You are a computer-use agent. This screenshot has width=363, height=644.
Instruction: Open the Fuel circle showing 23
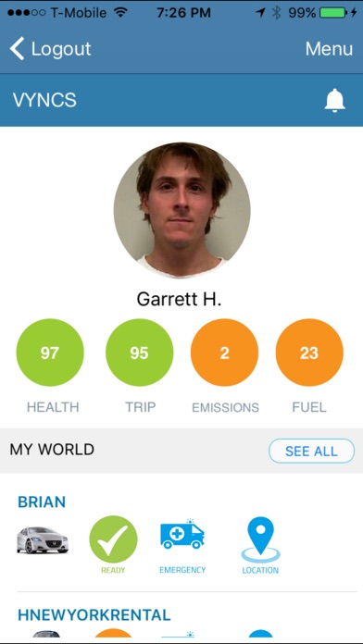point(309,353)
